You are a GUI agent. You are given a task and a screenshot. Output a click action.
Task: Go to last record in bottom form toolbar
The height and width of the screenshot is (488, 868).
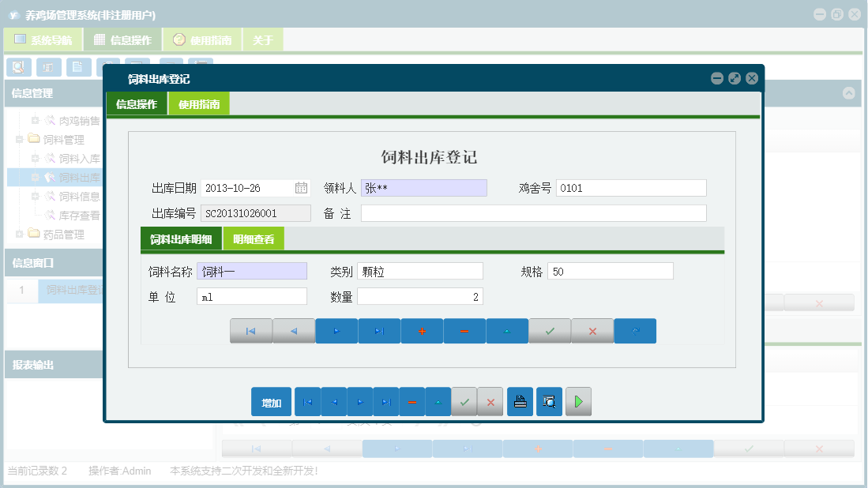point(386,402)
